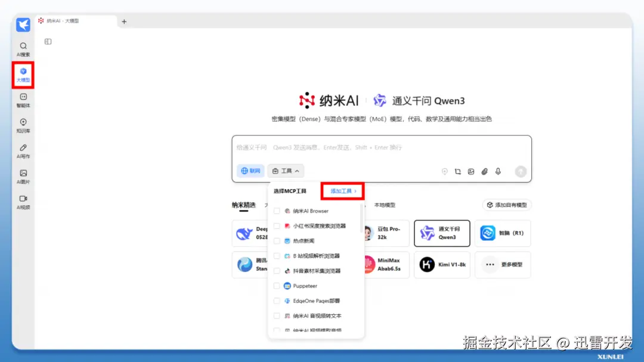Toggle the 联网 web search button
The image size is (644, 362).
tap(250, 171)
